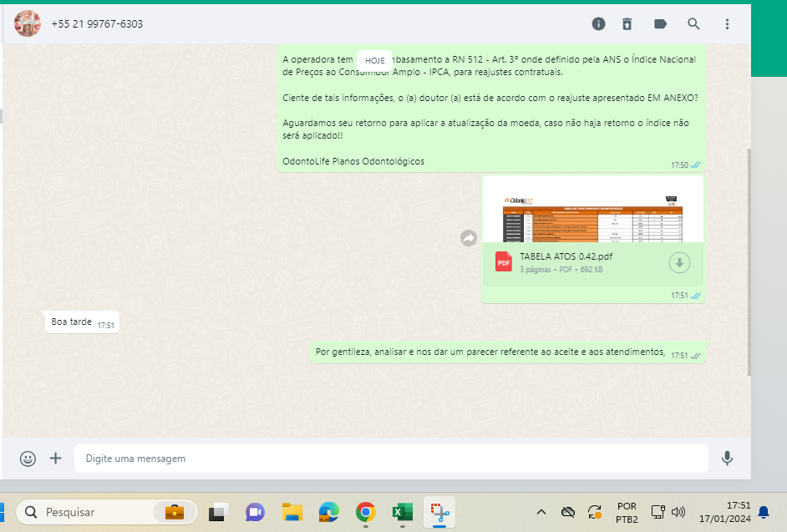Click the OdontoLife Planos Odontológicos signature
This screenshot has height=532, width=787.
point(353,161)
